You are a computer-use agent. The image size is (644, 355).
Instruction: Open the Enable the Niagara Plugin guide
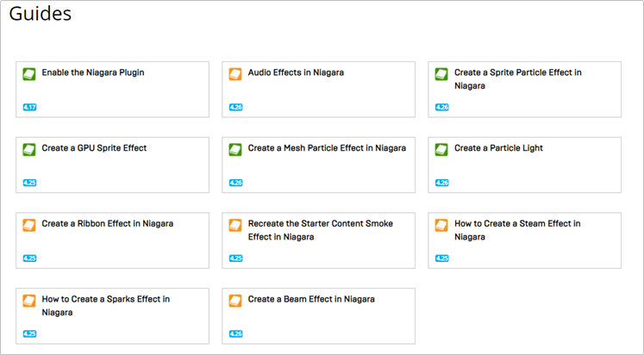(x=93, y=73)
